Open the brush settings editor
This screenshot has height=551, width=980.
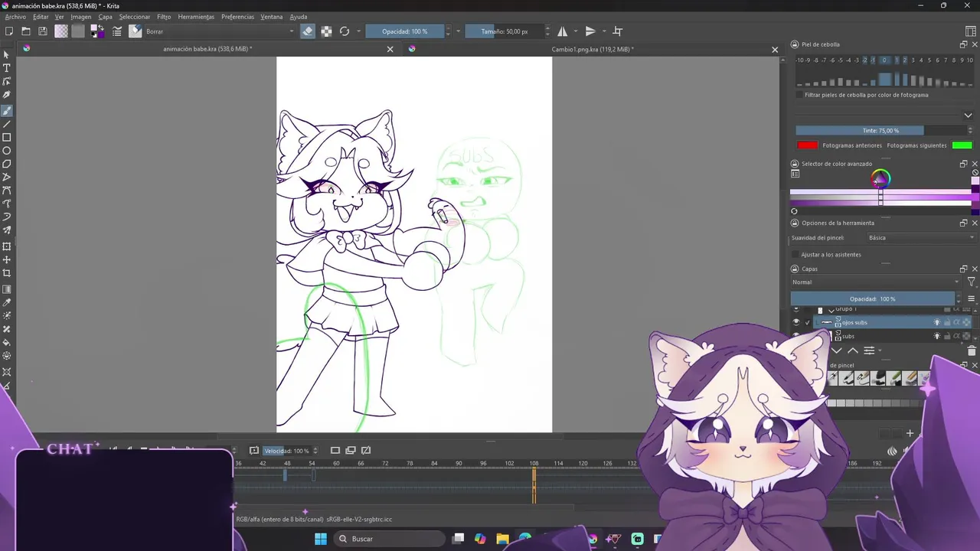(x=117, y=31)
